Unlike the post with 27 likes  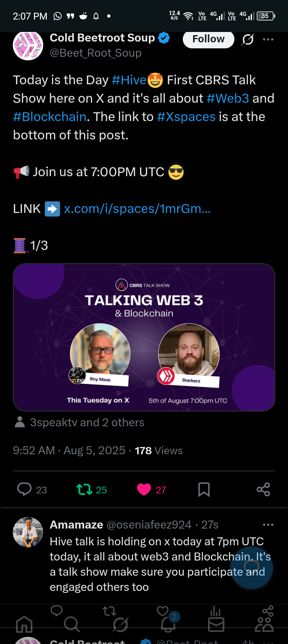coord(144,489)
